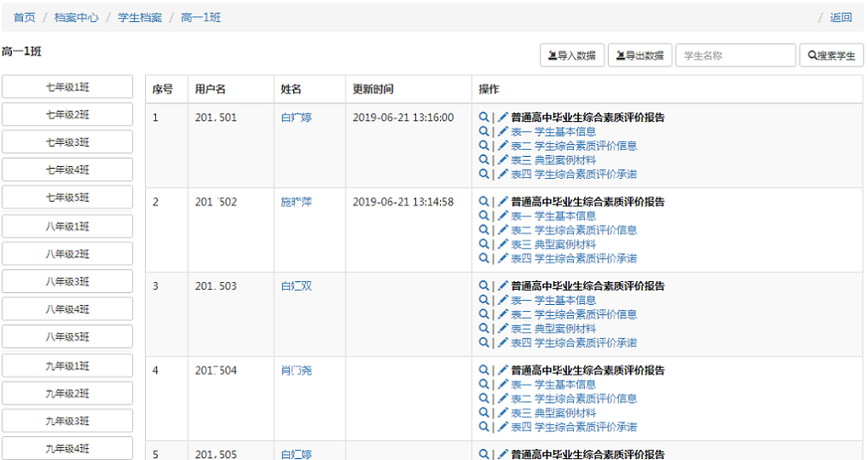This screenshot has height=460, width=868.
Task: Open student name 白*婷 in row 1
Action: [x=296, y=118]
